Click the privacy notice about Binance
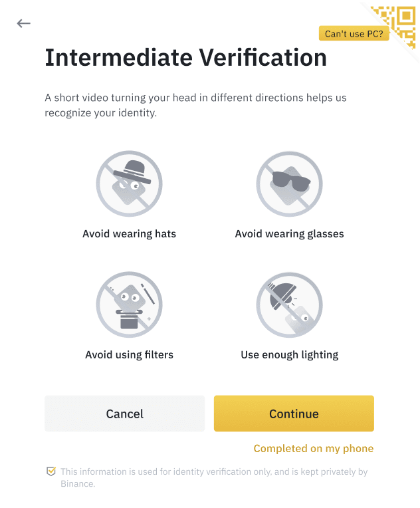The image size is (420, 508). tap(214, 477)
